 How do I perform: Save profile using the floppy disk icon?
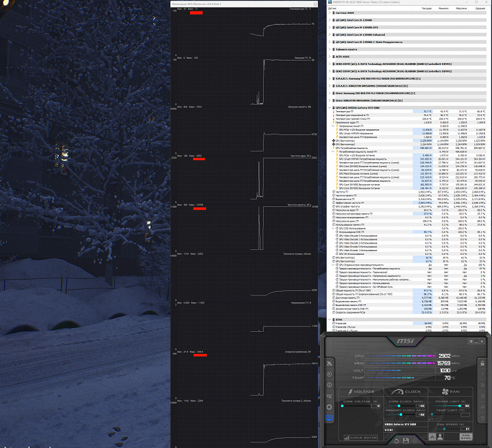(406, 441)
